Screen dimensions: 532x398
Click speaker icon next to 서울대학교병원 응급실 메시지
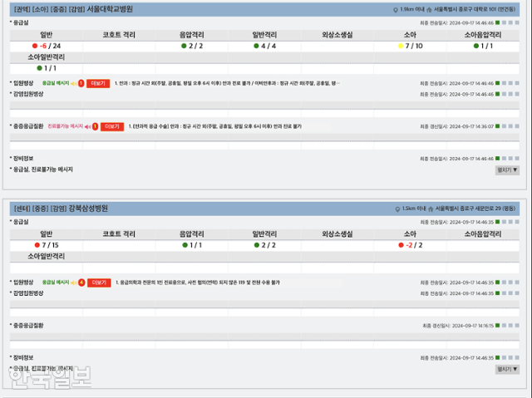pyautogui.click(x=73, y=83)
